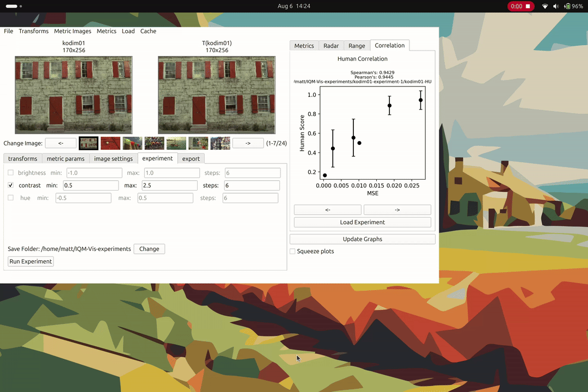Open the Cache menu
This screenshot has width=588, height=392.
pos(148,31)
